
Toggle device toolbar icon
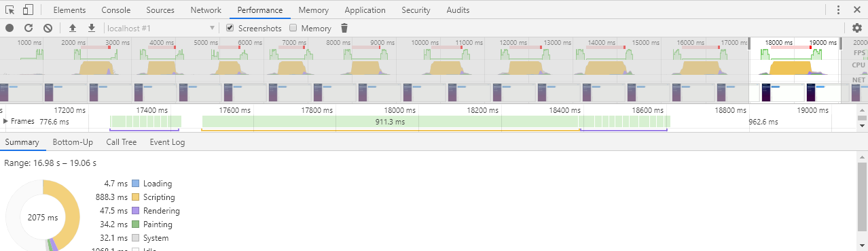pos(28,10)
